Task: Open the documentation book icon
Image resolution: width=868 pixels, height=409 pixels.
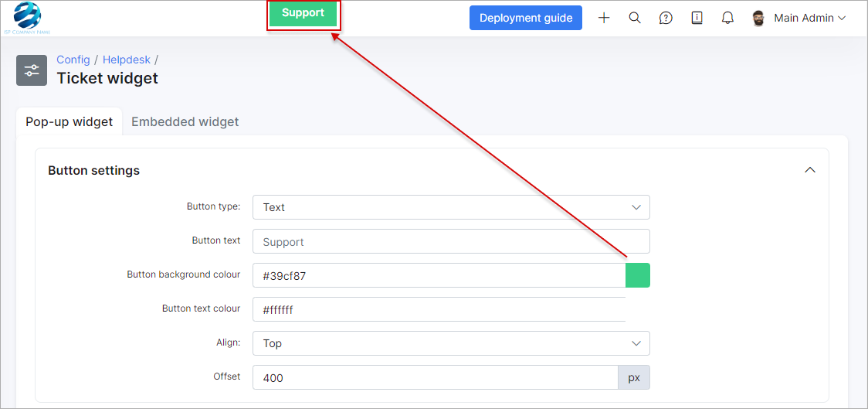Action: pyautogui.click(x=697, y=18)
